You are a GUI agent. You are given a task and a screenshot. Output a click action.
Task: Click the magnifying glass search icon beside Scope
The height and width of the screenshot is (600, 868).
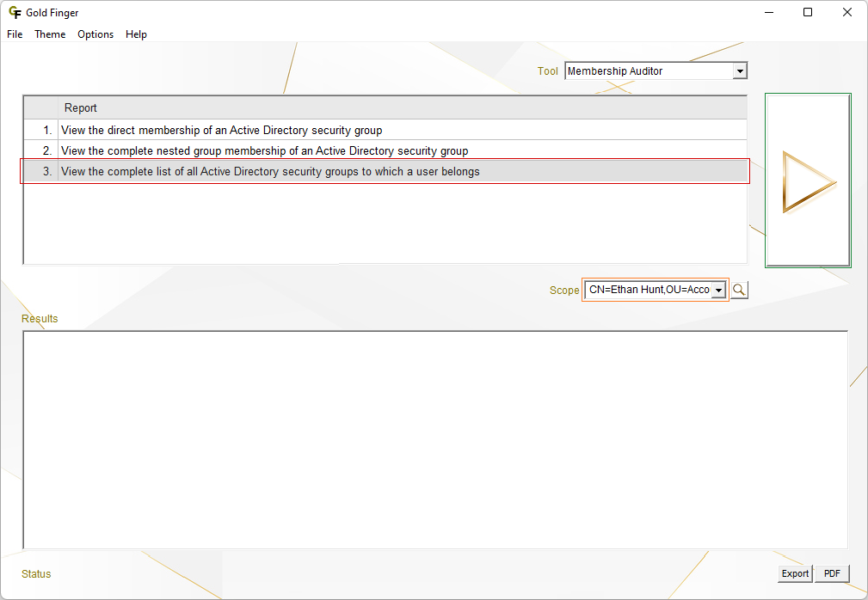pos(739,290)
